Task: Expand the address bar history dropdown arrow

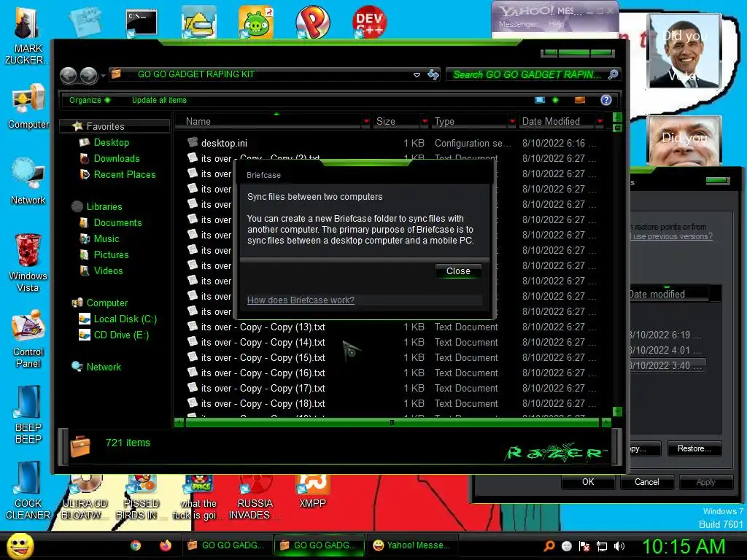Action: [x=417, y=75]
